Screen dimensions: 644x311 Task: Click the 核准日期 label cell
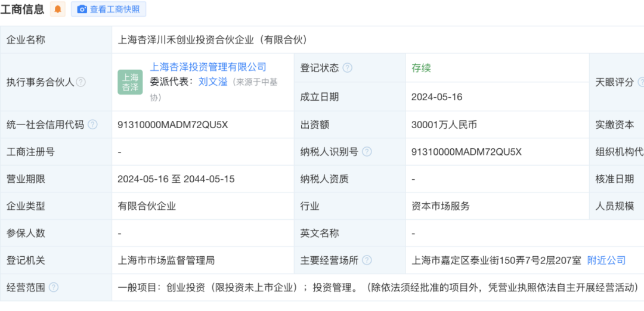[617, 179]
